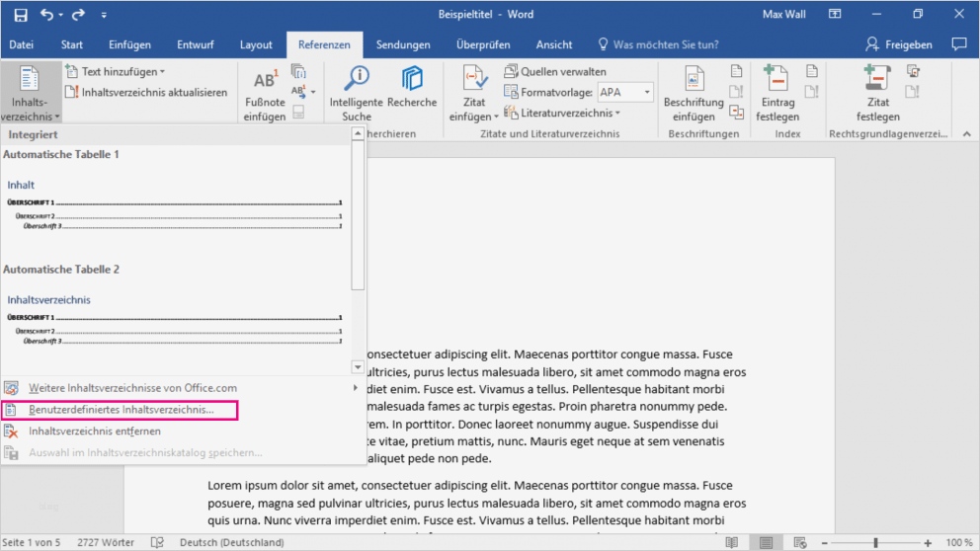Click the 'Was möchten Sie tun?' search field
Viewport: 980px width, 551px height.
(658, 44)
